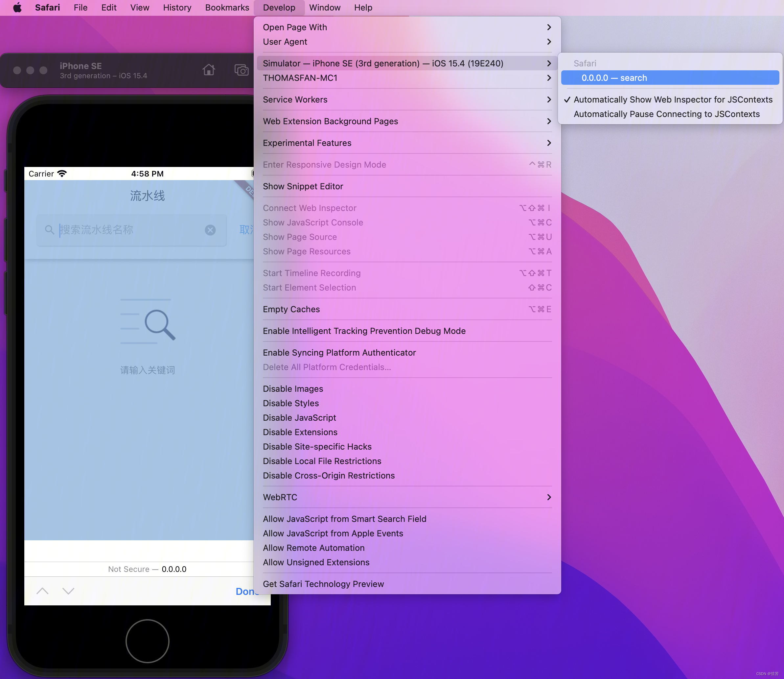Select Show Snippet Editor menu item

(x=303, y=186)
